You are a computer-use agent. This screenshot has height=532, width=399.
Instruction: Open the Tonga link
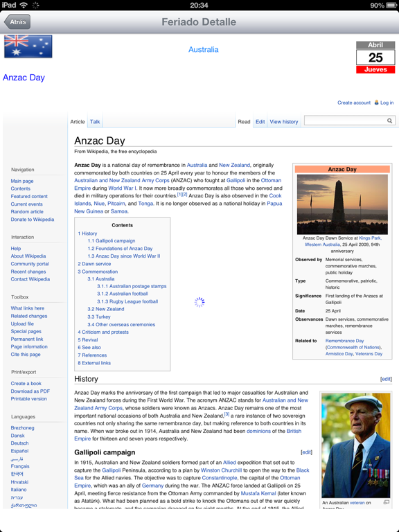pos(145,203)
